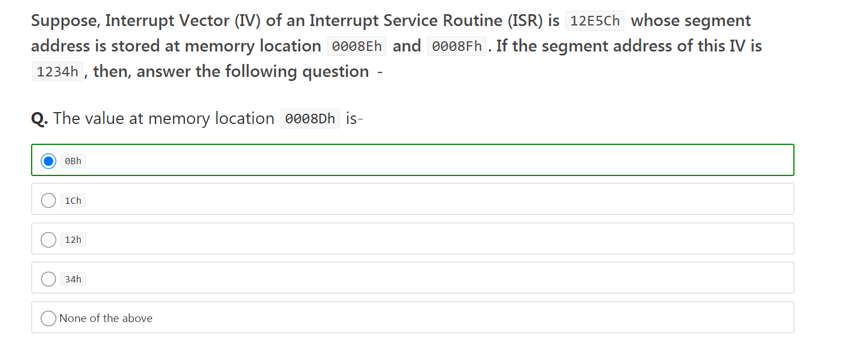
Task: Click the 0Bh label next to its radio
Action: coord(72,161)
